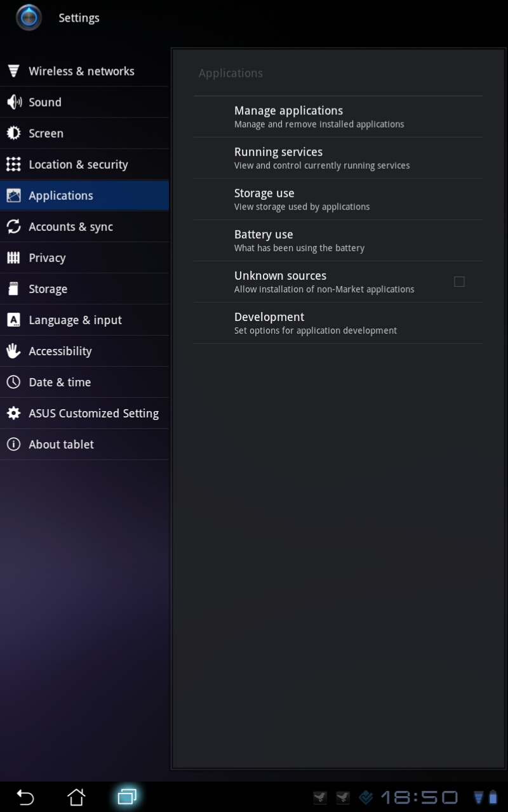Open Accessibility settings
The width and height of the screenshot is (508, 812).
84,351
